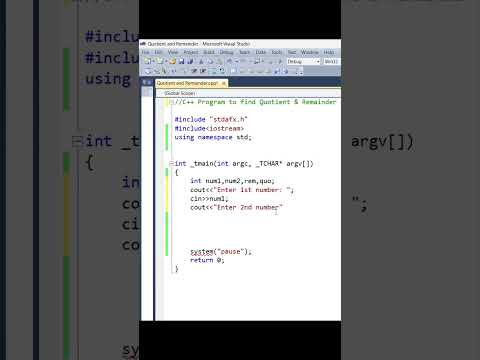
Task: Click the "Enter 1st number" cout line
Action: [x=242, y=190]
